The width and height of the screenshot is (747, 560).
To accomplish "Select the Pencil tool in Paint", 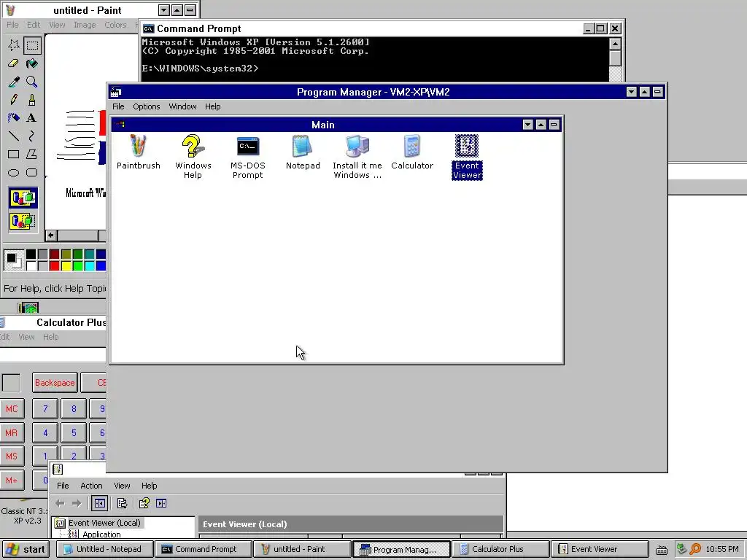I will 14,99.
